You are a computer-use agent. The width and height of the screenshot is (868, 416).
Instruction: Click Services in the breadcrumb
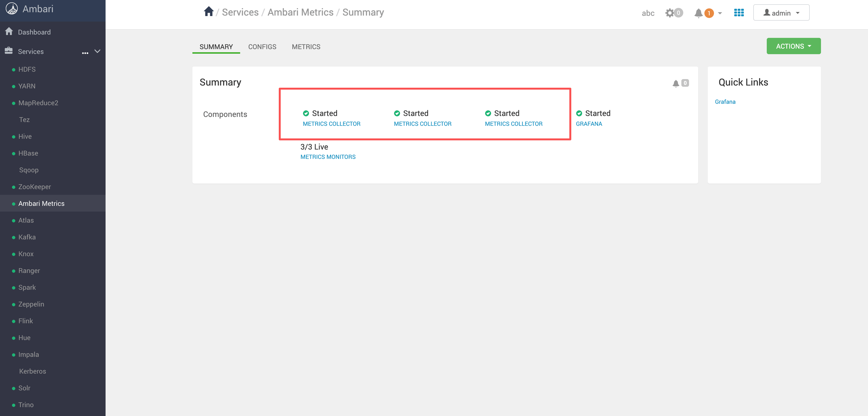pyautogui.click(x=240, y=12)
